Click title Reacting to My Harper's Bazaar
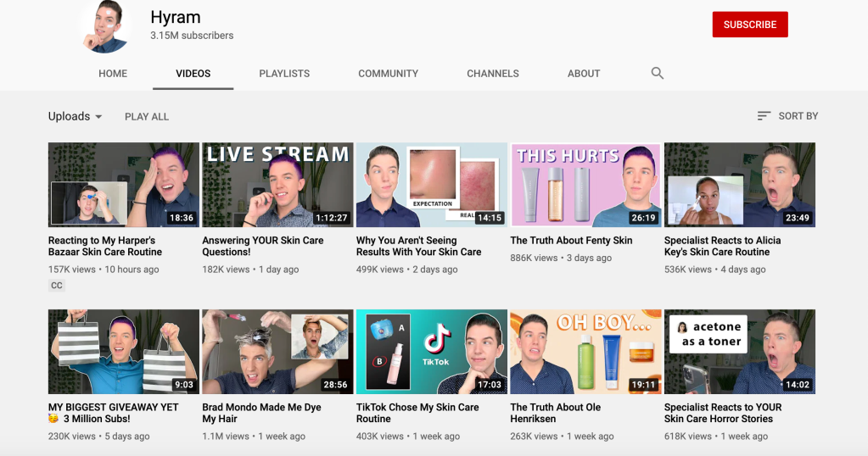868x456 pixels. click(x=105, y=246)
